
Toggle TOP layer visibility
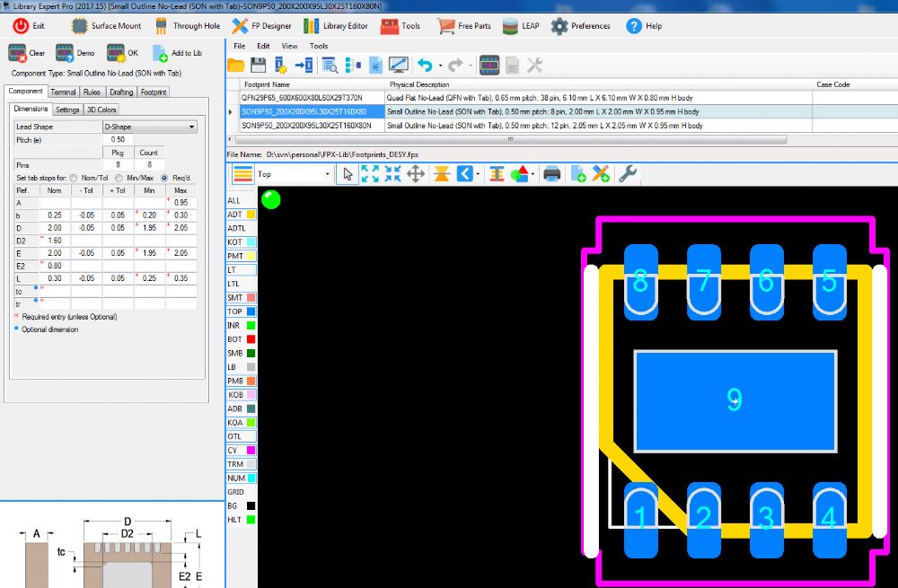pyautogui.click(x=241, y=312)
